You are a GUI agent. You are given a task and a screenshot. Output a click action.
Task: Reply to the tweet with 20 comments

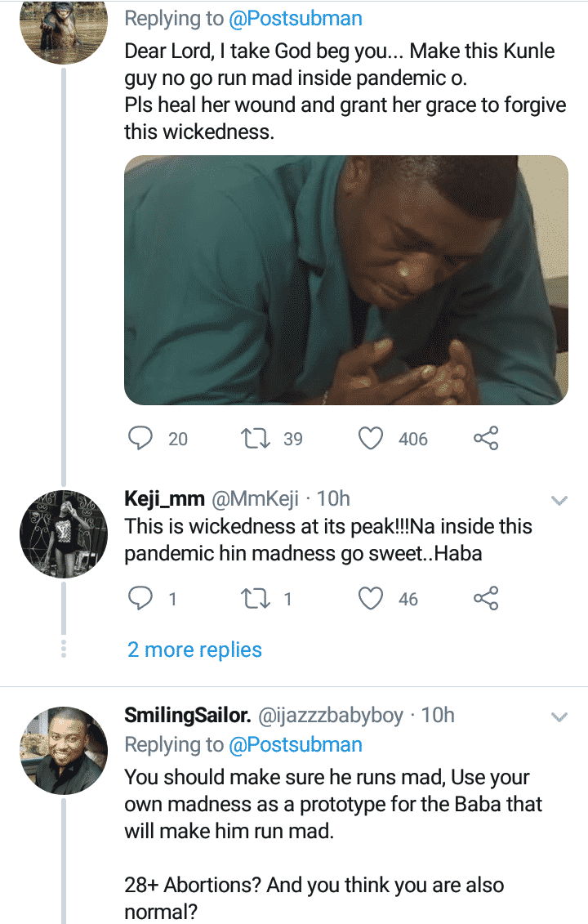(142, 439)
